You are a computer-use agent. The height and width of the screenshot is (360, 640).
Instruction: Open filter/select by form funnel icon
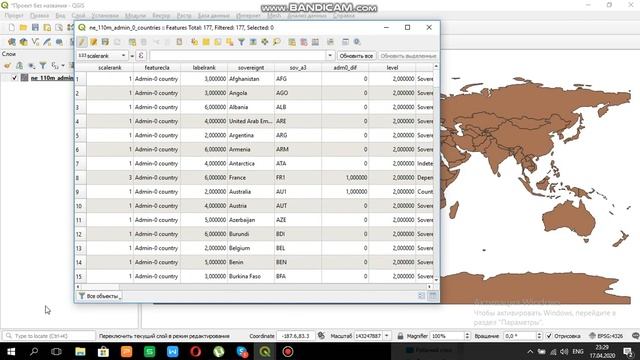241,42
